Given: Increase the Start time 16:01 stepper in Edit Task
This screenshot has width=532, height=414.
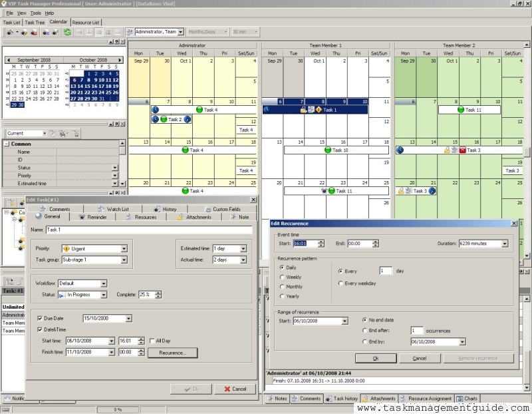Looking at the screenshot, I should pyautogui.click(x=141, y=339).
